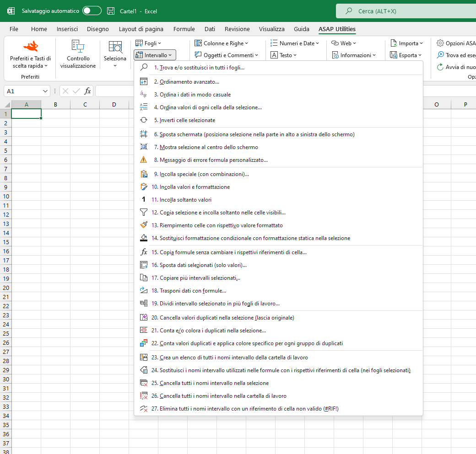The image size is (476, 454).
Task: Expand the Numeri e Date dropdown
Action: (294, 43)
